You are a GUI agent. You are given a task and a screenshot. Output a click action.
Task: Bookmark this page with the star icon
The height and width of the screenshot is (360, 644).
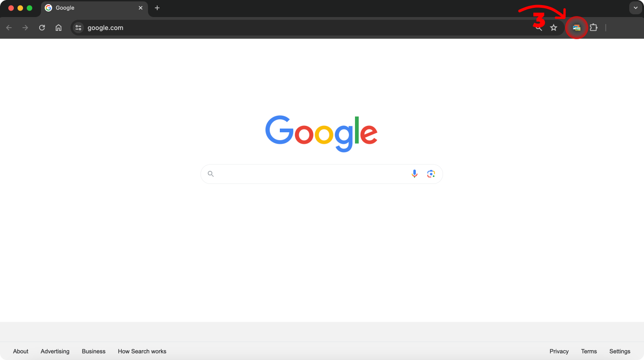(554, 28)
